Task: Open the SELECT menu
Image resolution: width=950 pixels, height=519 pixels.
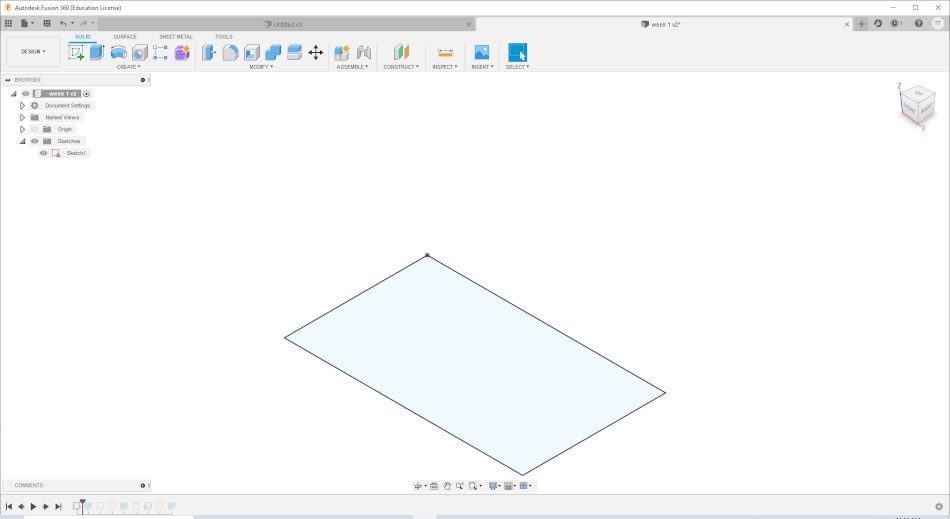Action: pos(517,67)
